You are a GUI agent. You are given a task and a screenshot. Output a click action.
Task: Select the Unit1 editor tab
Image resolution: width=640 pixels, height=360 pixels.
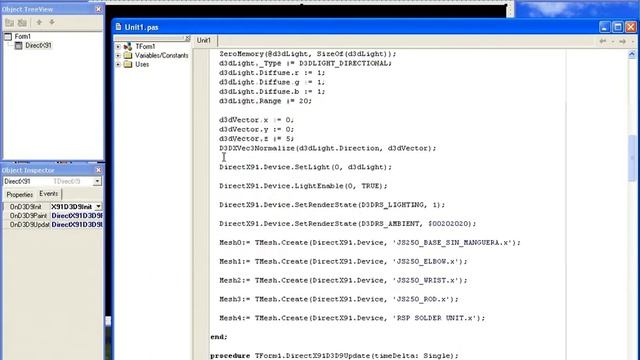[x=204, y=40]
